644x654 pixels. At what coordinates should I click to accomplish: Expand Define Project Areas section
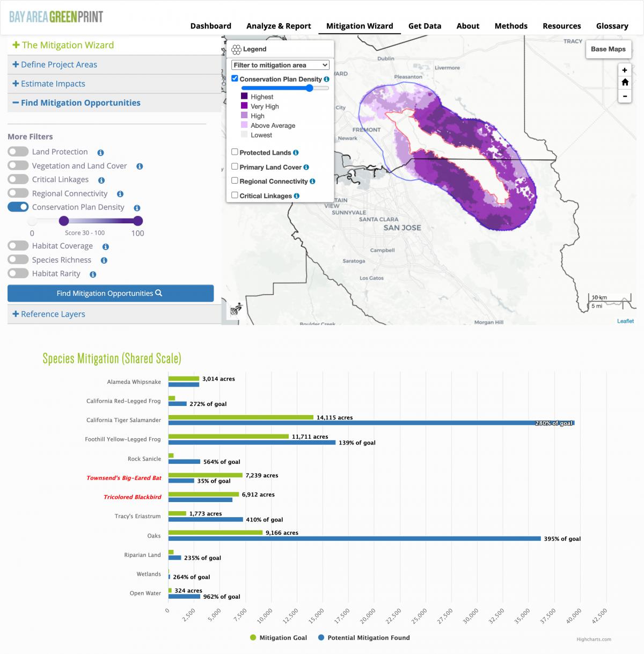click(x=114, y=64)
